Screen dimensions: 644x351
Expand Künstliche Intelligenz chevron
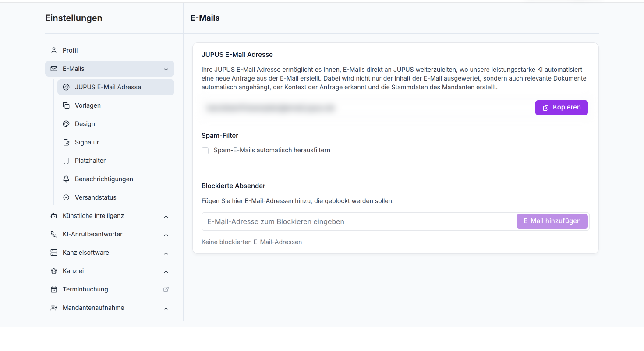[166, 216]
